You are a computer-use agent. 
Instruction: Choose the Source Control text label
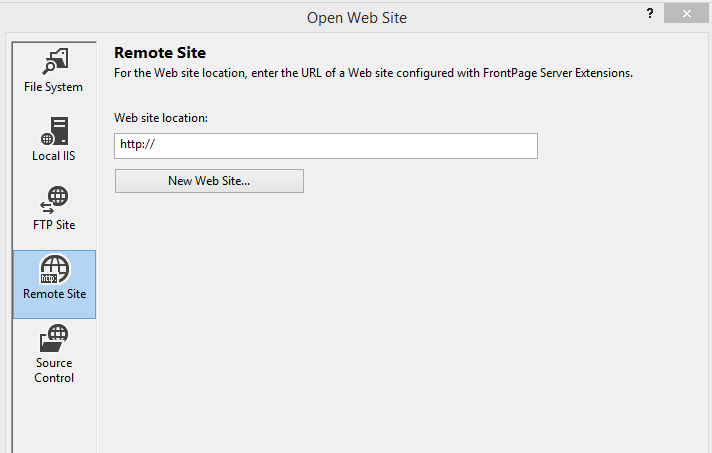click(54, 370)
